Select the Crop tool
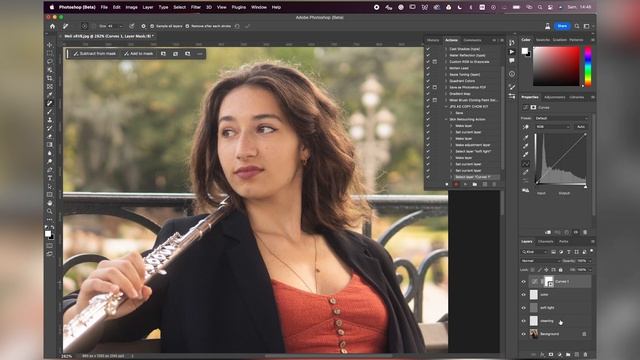The height and width of the screenshot is (360, 640). point(50,78)
